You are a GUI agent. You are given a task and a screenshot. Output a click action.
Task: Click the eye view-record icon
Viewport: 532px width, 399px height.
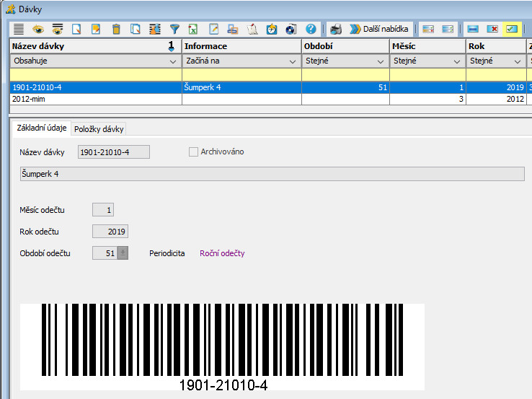37,30
